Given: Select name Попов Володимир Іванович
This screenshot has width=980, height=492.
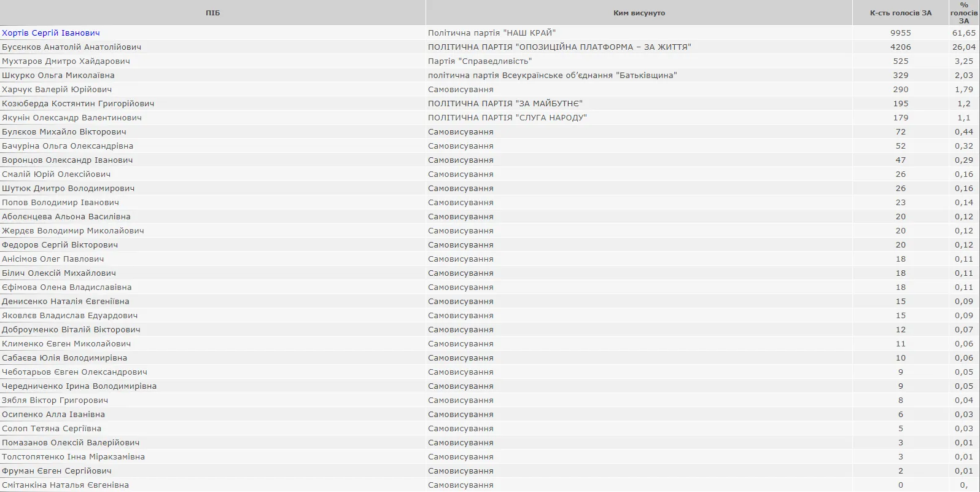Looking at the screenshot, I should [61, 203].
